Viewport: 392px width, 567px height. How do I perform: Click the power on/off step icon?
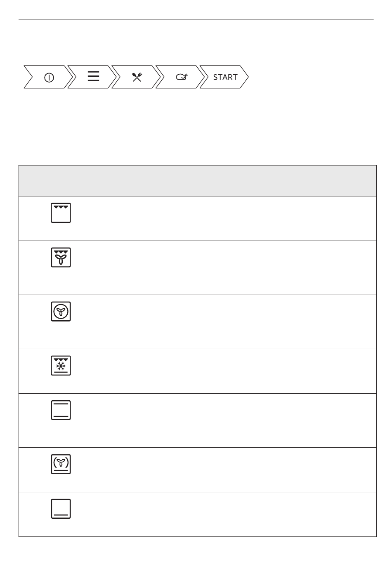pos(49,77)
